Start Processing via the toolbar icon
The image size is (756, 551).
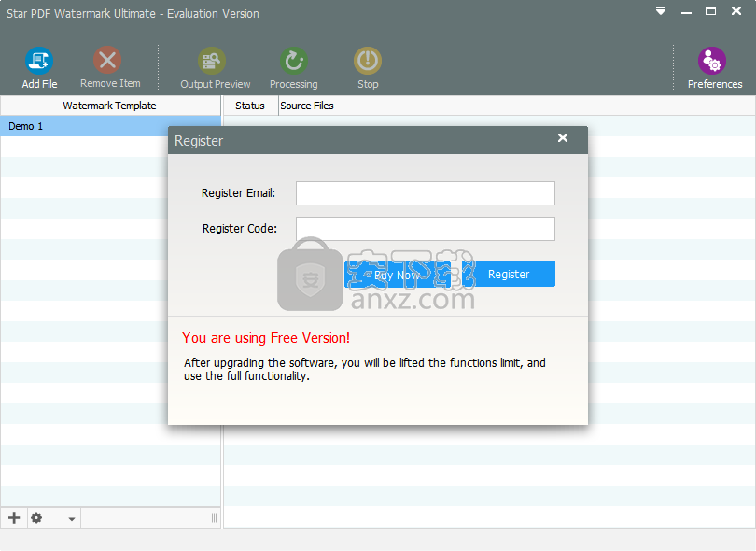(294, 61)
